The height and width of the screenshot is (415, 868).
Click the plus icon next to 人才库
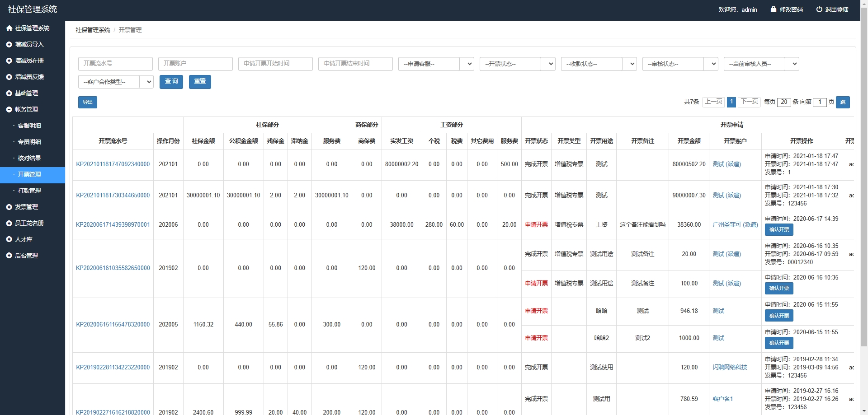(x=9, y=240)
